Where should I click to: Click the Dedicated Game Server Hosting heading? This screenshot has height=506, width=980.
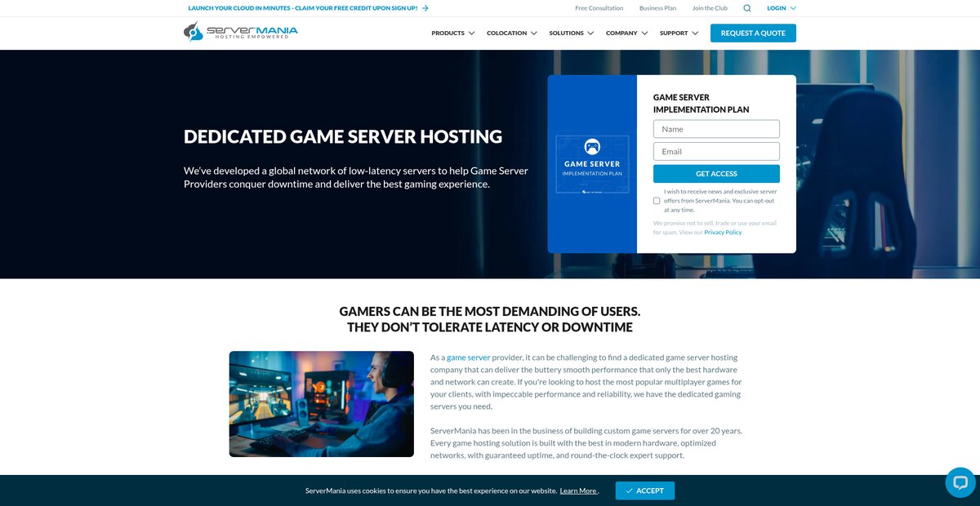[343, 136]
